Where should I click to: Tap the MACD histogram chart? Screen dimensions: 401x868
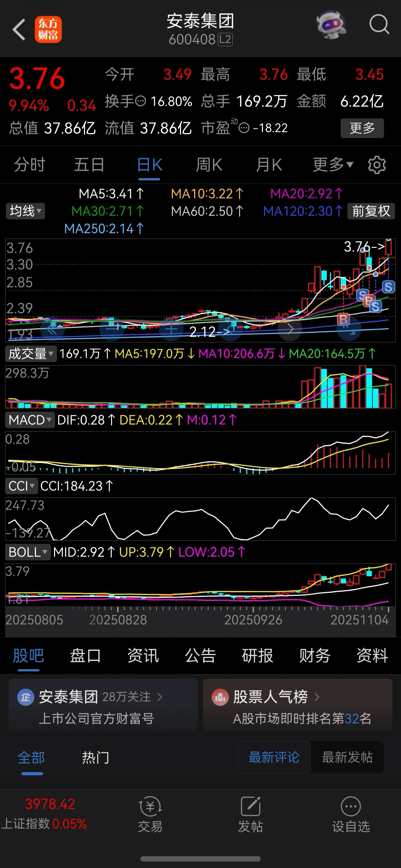click(x=200, y=453)
